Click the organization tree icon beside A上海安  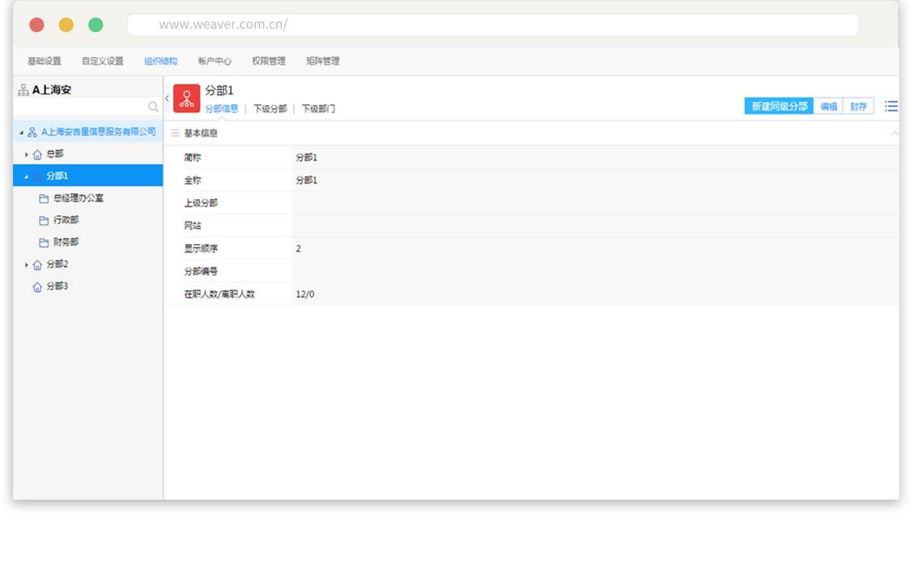pos(23,90)
